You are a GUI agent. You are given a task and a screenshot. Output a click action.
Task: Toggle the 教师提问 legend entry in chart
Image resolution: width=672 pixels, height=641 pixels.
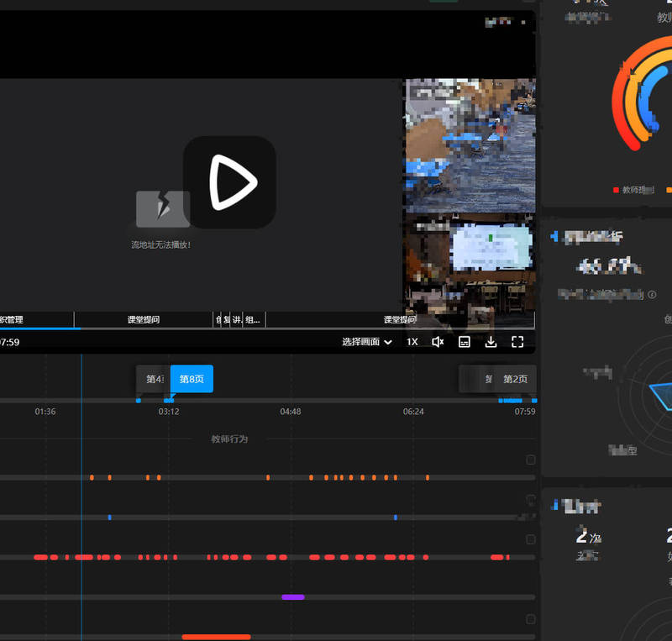click(637, 191)
